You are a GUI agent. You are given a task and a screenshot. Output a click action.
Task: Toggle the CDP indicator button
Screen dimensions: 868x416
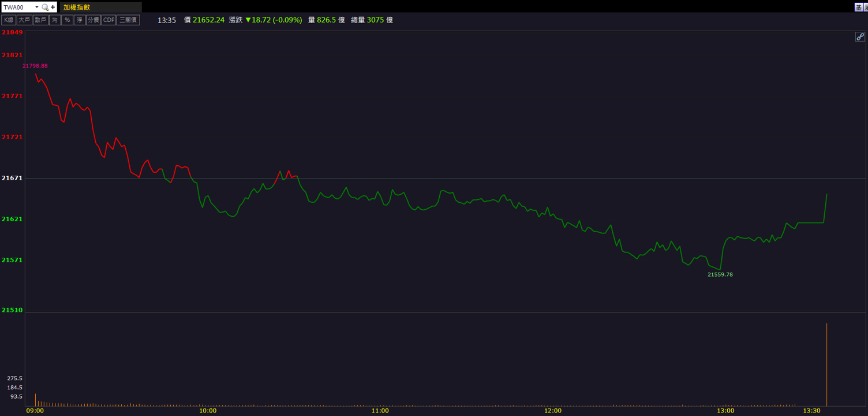pos(109,20)
